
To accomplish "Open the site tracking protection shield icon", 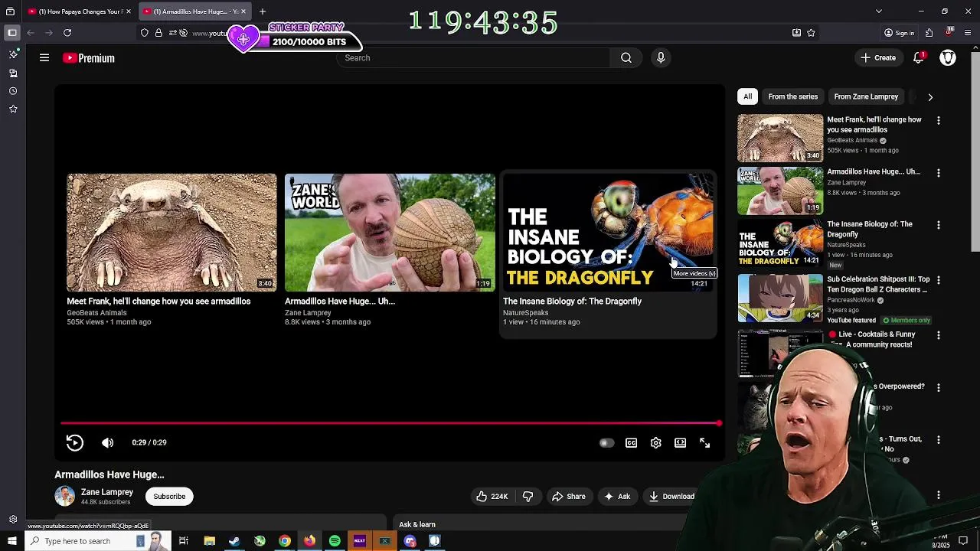I will click(x=145, y=33).
